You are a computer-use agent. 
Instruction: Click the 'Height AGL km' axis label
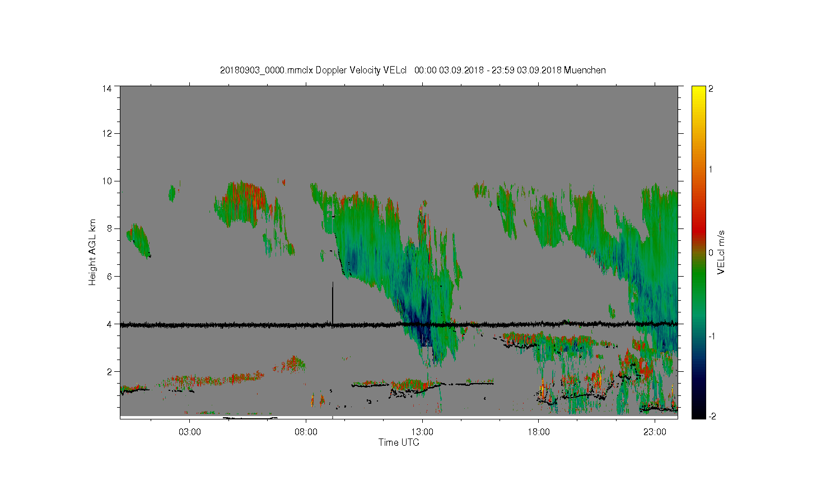[x=92, y=252]
